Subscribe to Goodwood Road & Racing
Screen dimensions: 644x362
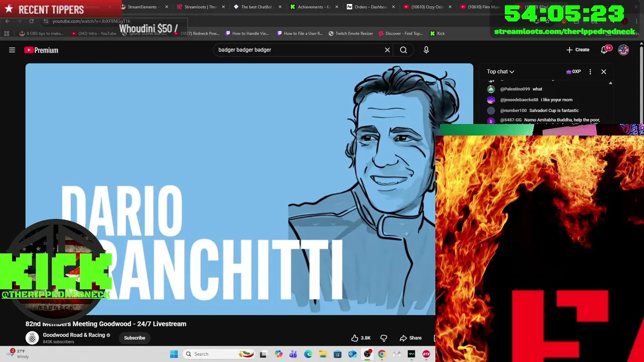[134, 338]
